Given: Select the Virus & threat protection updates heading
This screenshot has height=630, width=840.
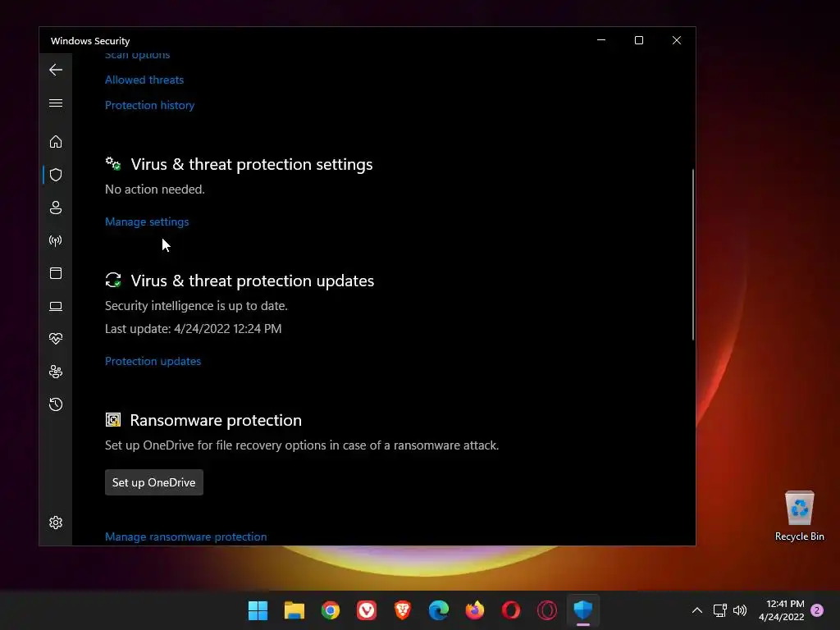Looking at the screenshot, I should tap(253, 281).
